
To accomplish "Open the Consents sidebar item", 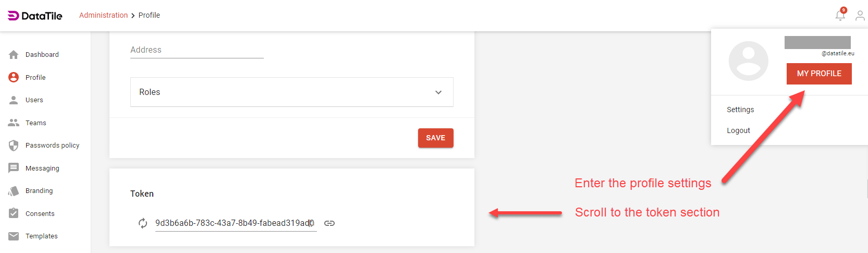I will tap(40, 214).
